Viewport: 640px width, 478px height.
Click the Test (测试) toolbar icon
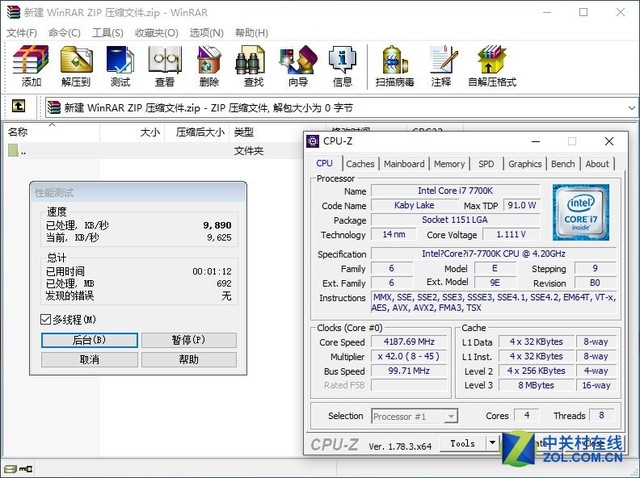120,65
